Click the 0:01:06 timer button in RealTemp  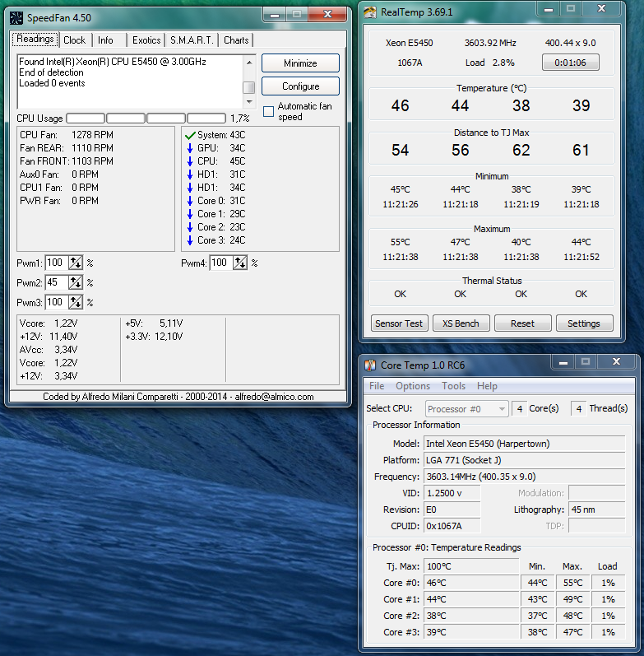tap(571, 63)
